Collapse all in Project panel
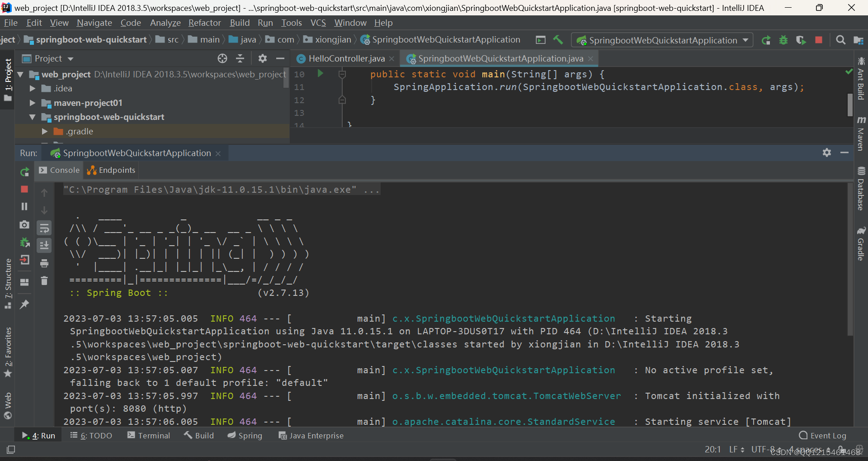The image size is (868, 461). click(x=240, y=58)
